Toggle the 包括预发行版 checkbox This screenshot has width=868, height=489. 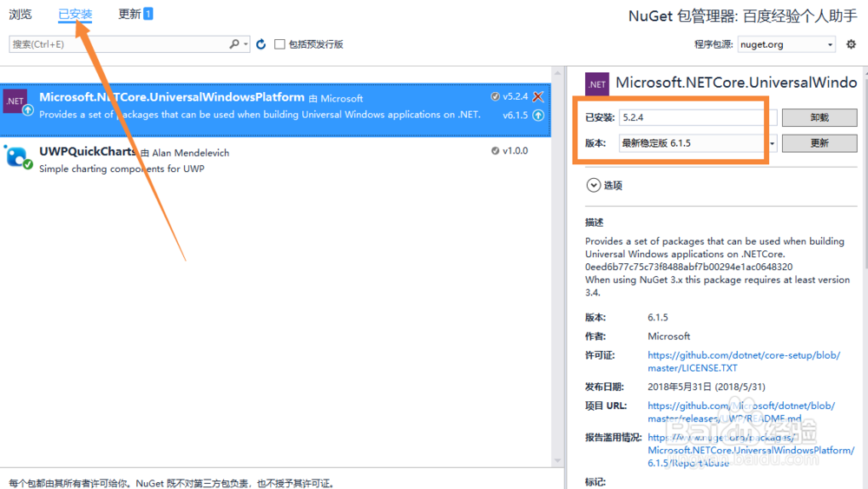pyautogui.click(x=280, y=44)
